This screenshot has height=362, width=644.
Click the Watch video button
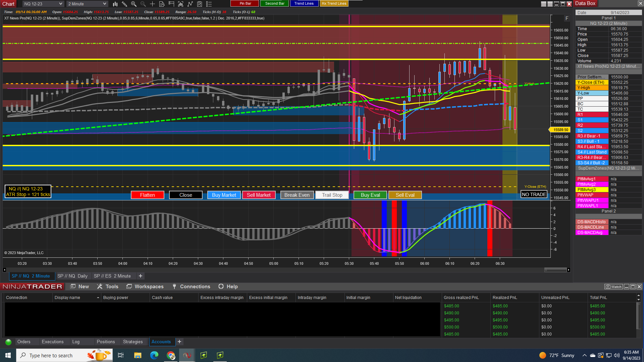pos(613,287)
